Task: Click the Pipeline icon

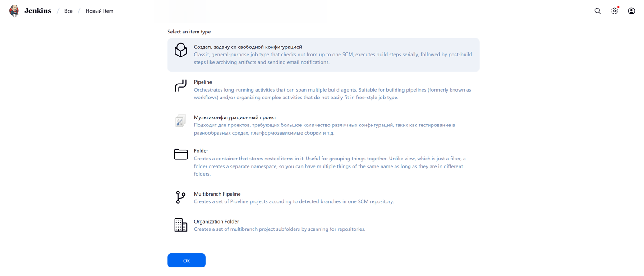Action: click(180, 85)
